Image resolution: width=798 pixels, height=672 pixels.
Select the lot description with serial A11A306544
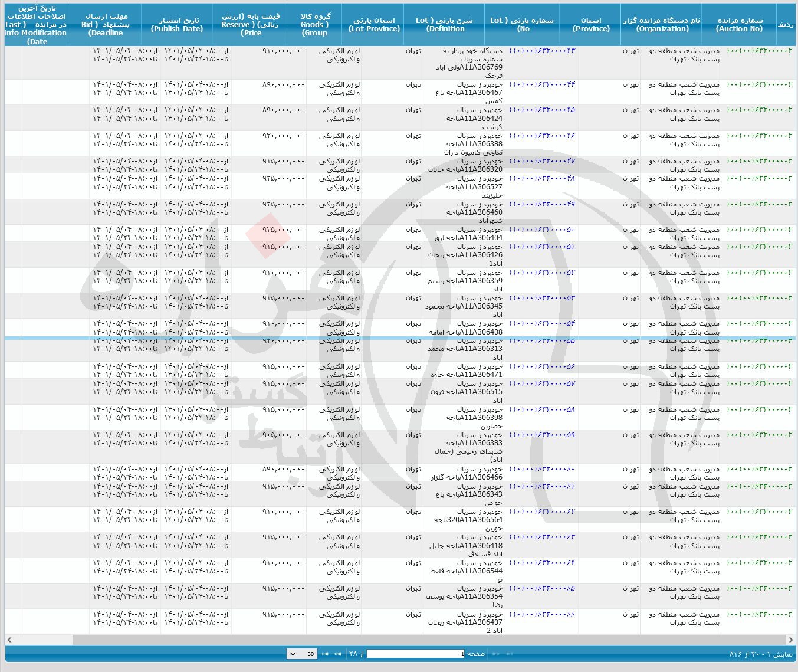click(467, 572)
